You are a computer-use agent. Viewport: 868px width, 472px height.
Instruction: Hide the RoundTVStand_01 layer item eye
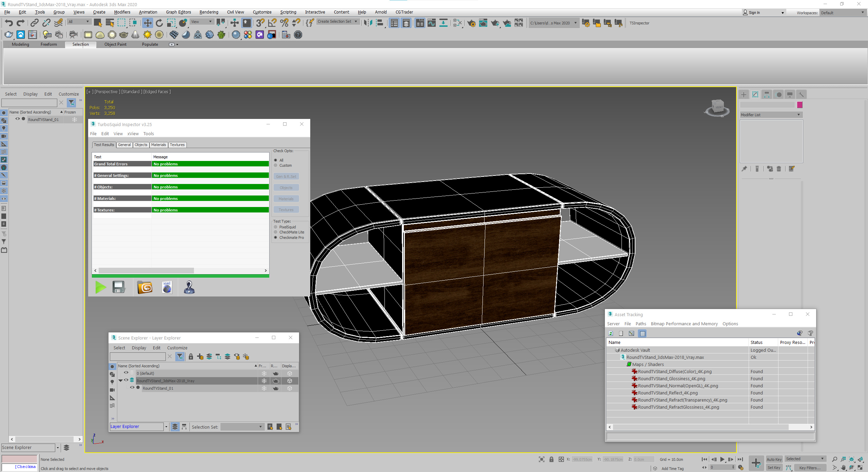[x=132, y=388]
